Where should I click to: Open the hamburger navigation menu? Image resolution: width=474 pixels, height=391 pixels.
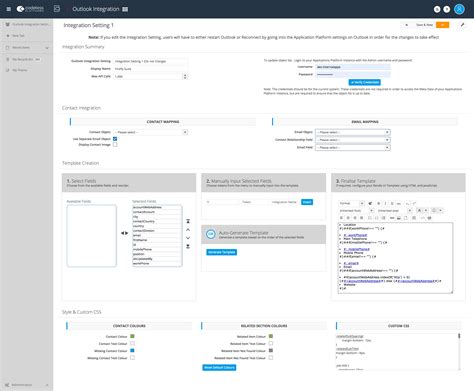tap(8, 9)
